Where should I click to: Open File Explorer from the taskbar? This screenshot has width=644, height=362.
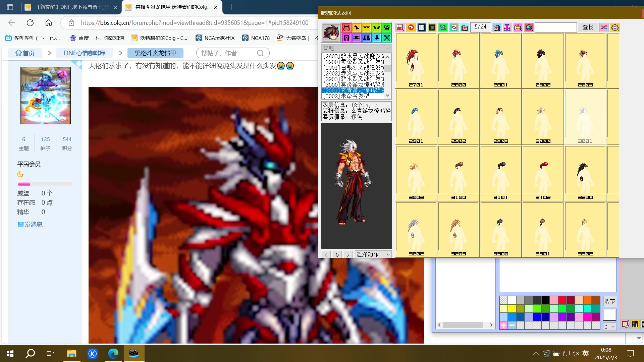71,353
